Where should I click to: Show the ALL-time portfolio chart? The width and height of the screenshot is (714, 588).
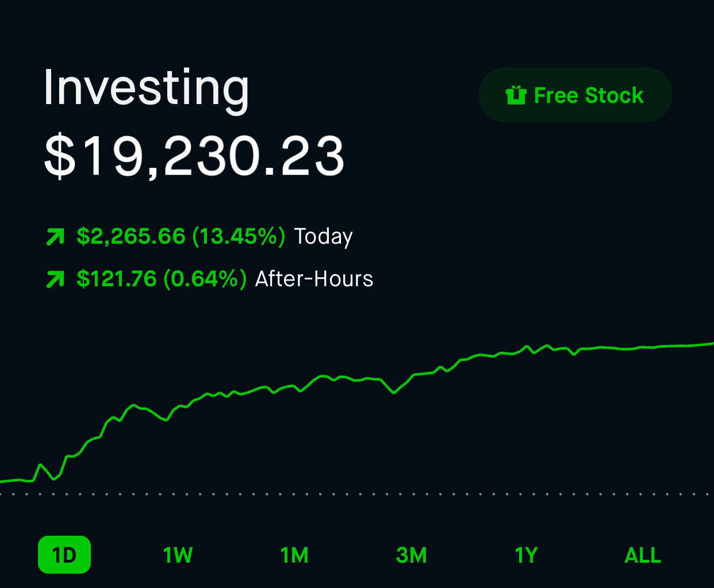pyautogui.click(x=642, y=555)
